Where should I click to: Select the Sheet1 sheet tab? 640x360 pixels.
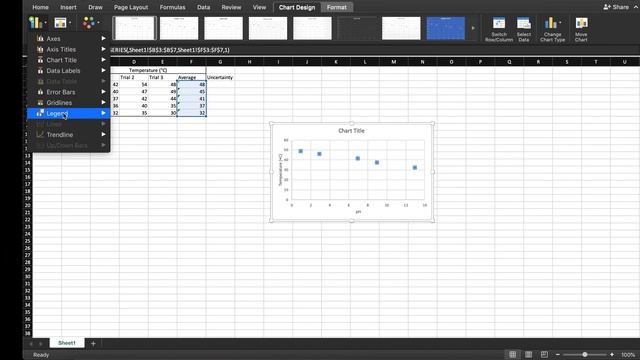67,343
